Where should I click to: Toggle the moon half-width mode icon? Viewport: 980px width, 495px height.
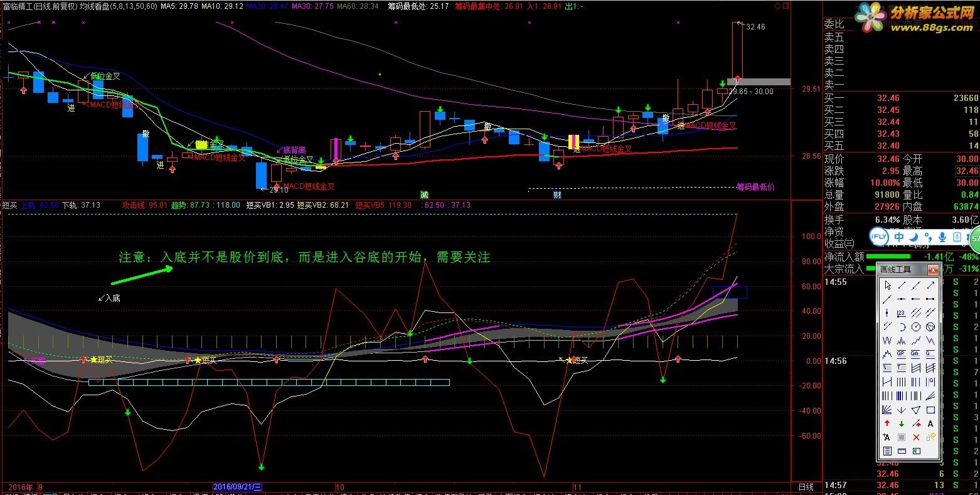(913, 237)
